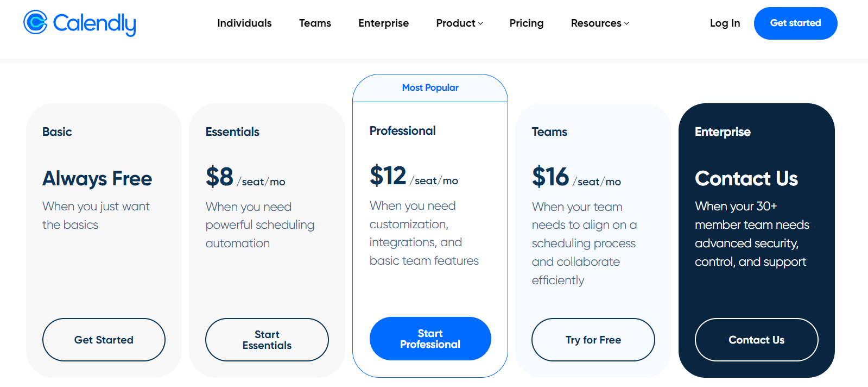Click the Calendly wordmark text
The image size is (868, 387).
(94, 23)
